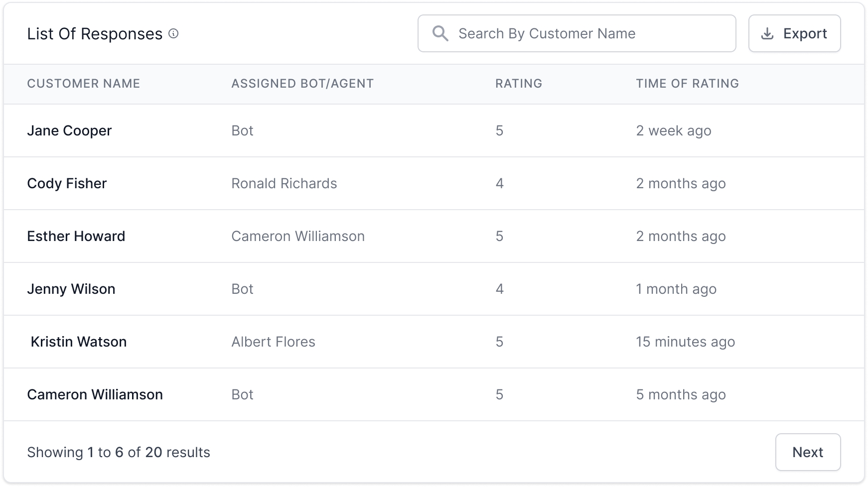Select the Cody Fisher customer row
868x487 pixels.
pyautogui.click(x=67, y=183)
